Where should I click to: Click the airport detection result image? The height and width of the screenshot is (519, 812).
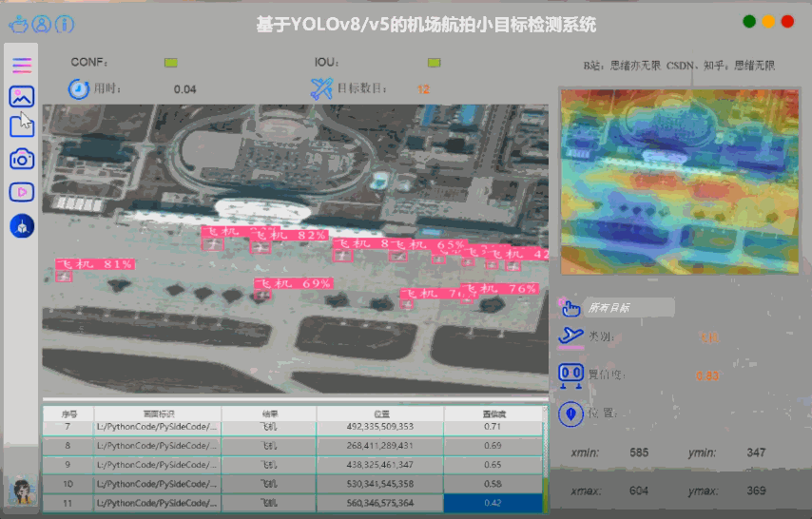point(295,249)
